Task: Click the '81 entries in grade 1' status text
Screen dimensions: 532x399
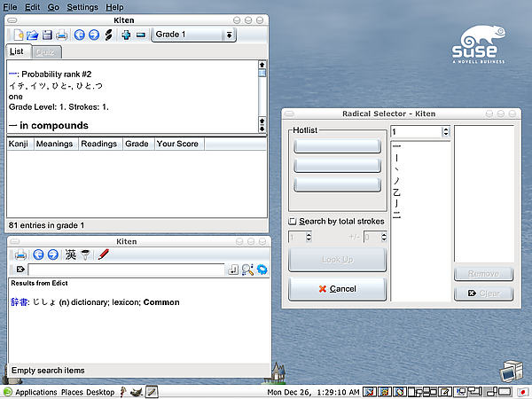Action: tap(46, 225)
